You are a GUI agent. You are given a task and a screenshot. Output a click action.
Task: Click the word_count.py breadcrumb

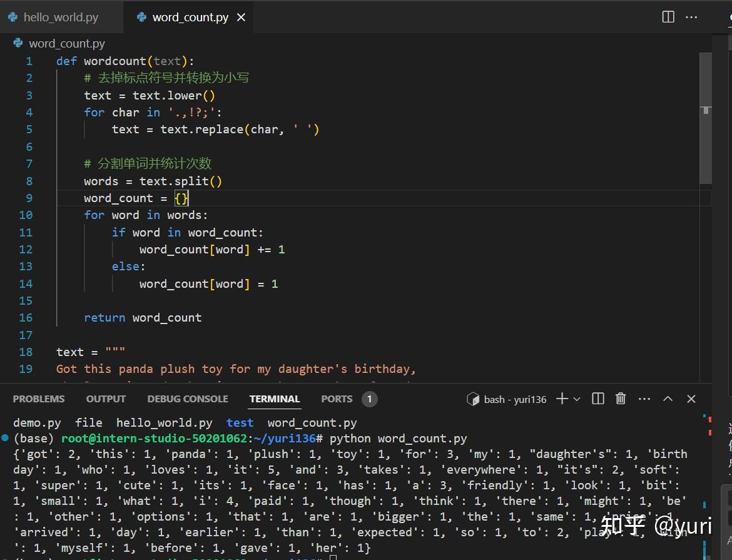67,43
